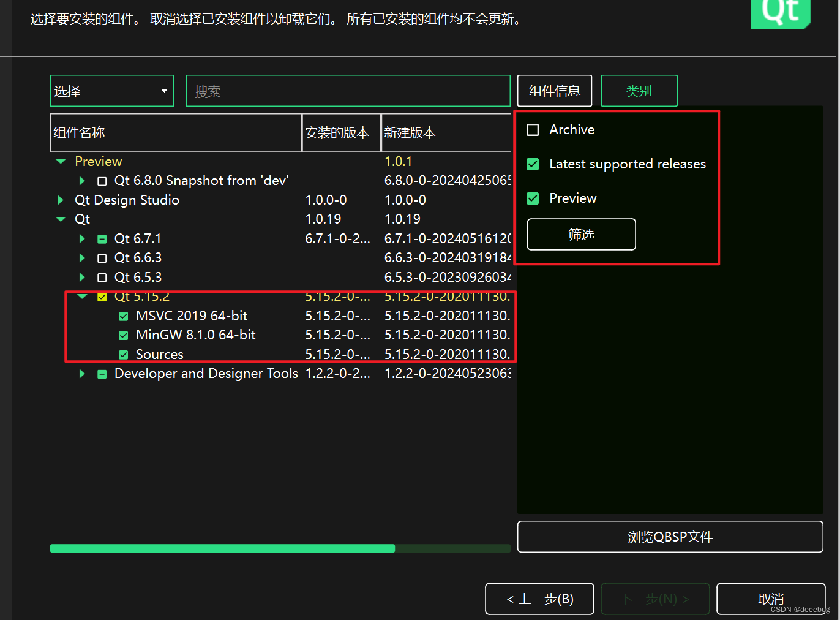The image size is (840, 620).
Task: Click the Qt 6.7.1 new version cell
Action: tap(448, 239)
